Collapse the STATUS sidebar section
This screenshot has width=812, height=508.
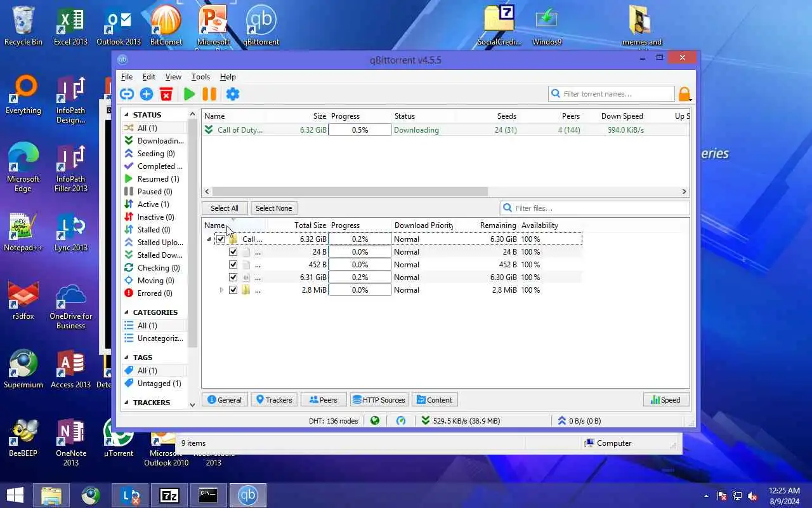tap(126, 115)
